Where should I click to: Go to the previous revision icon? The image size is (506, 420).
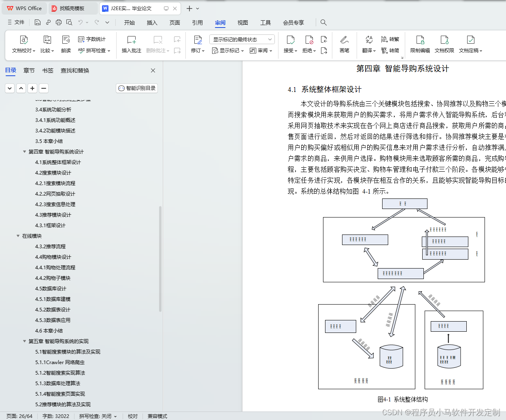[x=324, y=39]
